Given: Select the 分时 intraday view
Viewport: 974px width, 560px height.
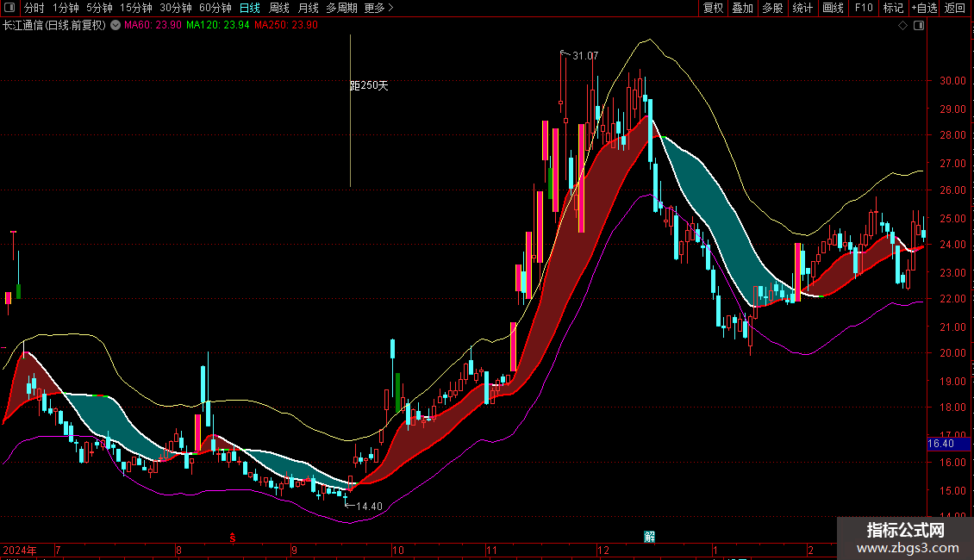Looking at the screenshot, I should click(34, 9).
